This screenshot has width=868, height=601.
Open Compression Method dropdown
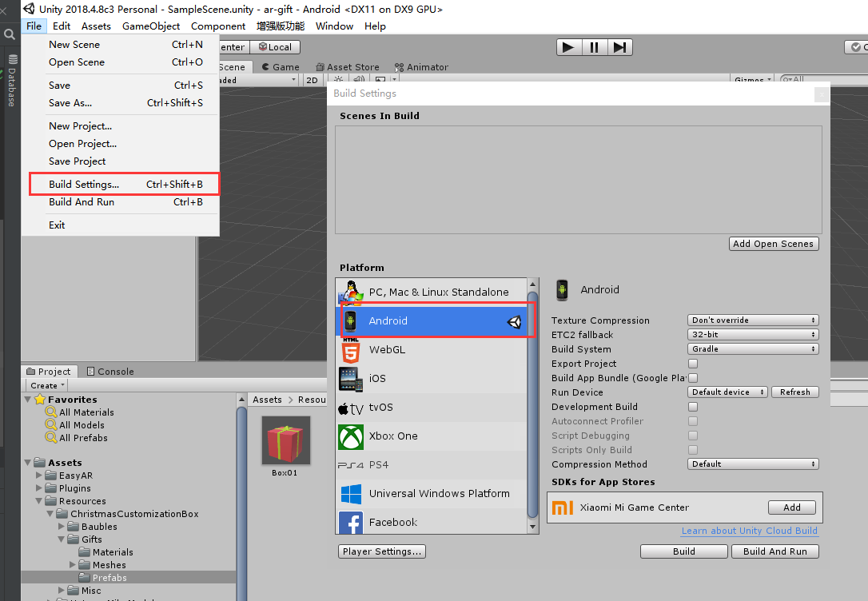(753, 464)
